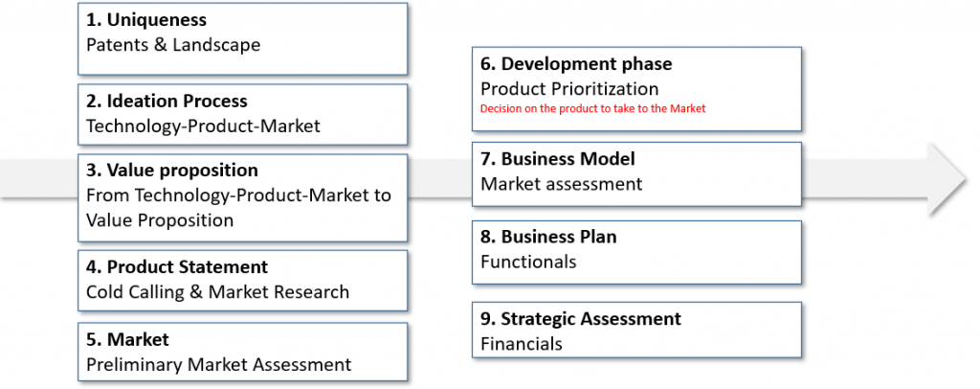
Task: Click the "Cold Calling & Market Research" text
Action: click(217, 292)
